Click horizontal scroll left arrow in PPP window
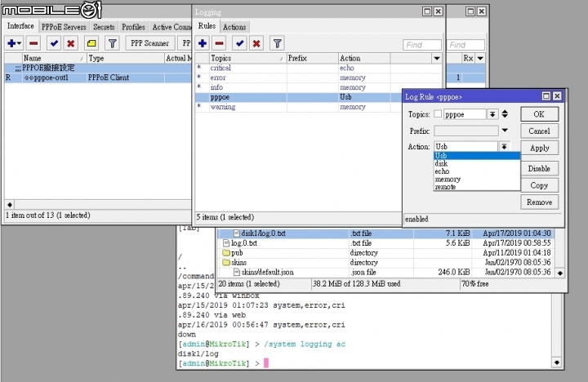 click(10, 205)
